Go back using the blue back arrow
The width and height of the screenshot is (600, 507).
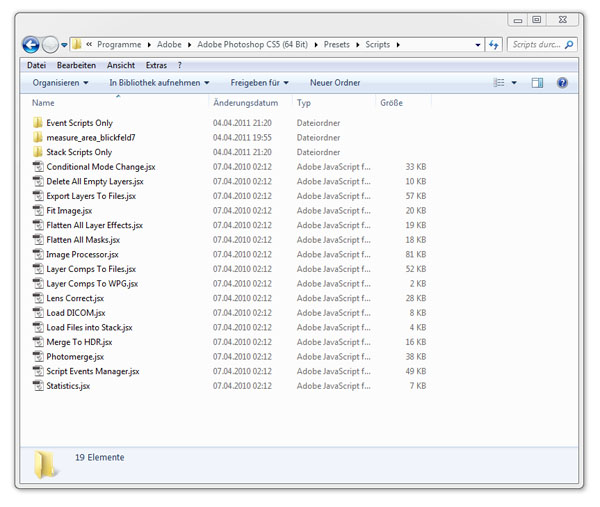(x=31, y=45)
